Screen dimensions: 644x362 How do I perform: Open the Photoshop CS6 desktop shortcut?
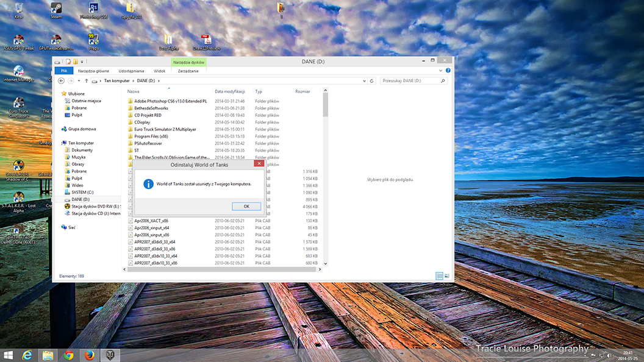pos(94,11)
